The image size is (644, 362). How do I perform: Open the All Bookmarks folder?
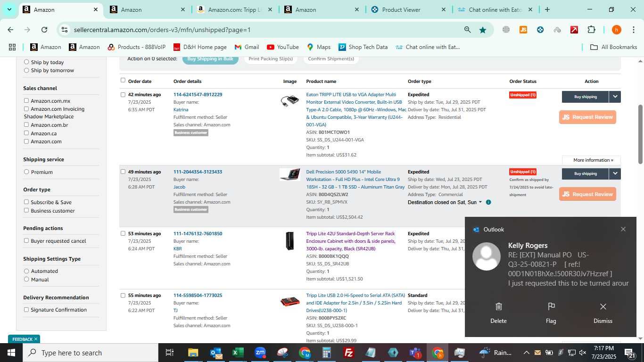click(x=614, y=47)
